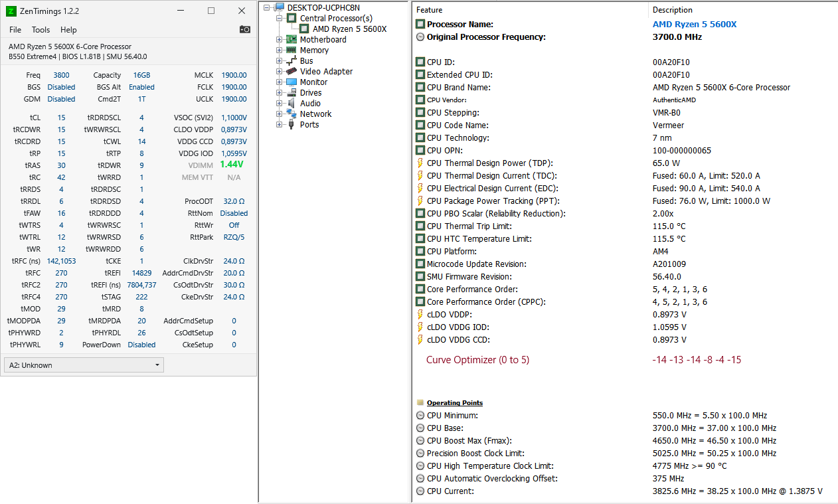Open the A2: Unknown module dropdown
Viewport: 838px width, 504px height.
84,365
